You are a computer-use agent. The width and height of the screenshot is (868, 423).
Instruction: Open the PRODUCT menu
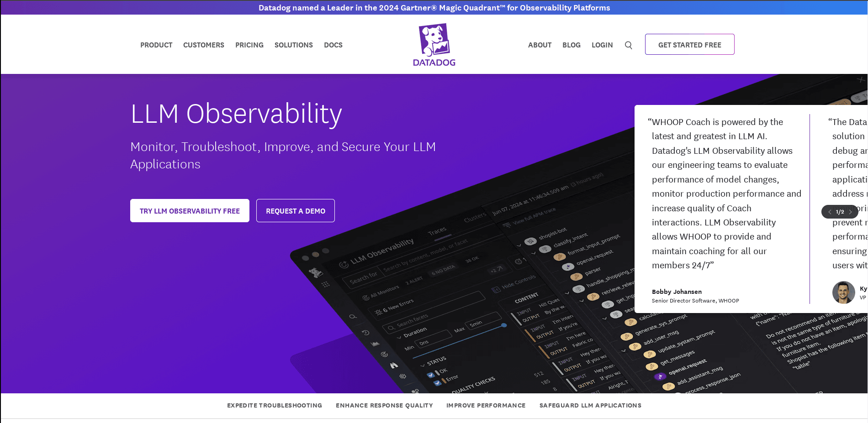click(156, 45)
